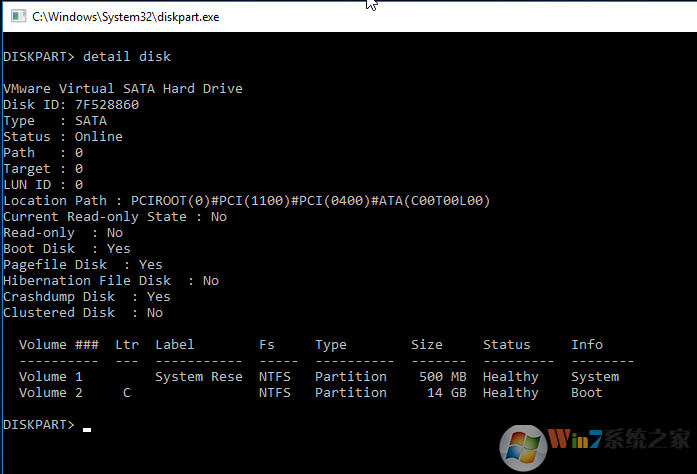697x474 pixels.
Task: Click 'Current Read-only State : No' line
Action: [115, 217]
